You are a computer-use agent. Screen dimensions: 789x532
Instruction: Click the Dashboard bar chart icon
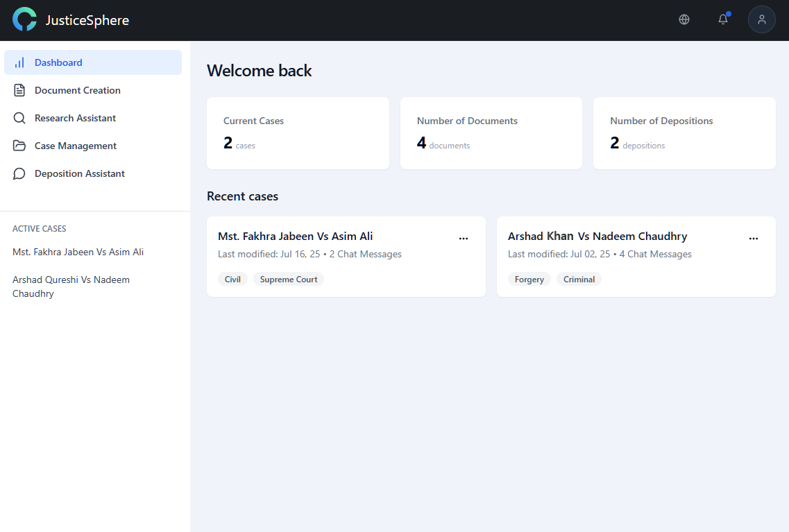[19, 62]
